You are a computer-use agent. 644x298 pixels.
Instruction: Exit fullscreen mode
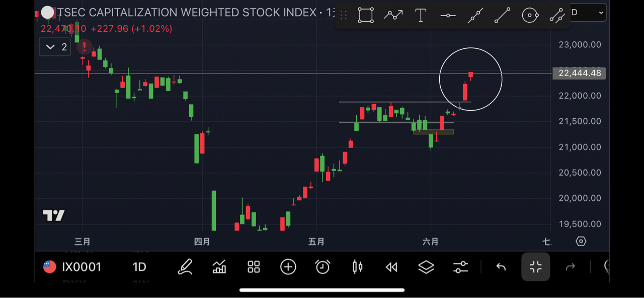[536, 267]
